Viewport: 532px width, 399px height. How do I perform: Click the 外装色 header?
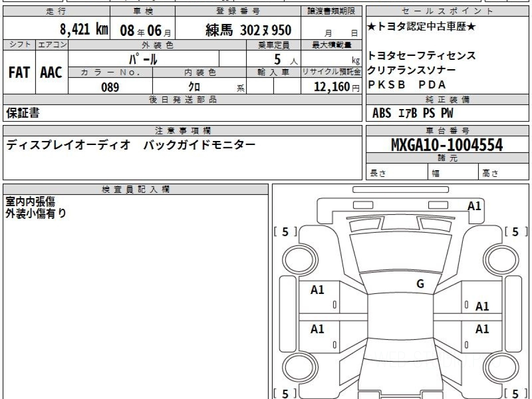pos(157,45)
